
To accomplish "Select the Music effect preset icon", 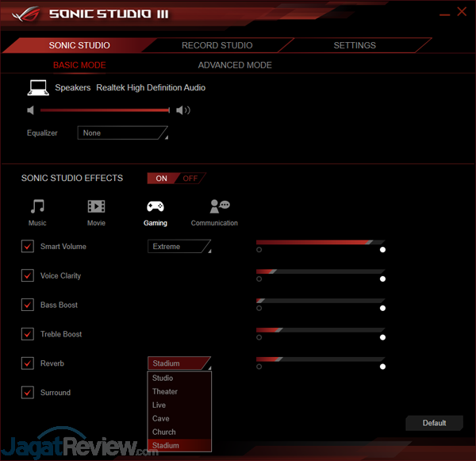I will tap(37, 206).
